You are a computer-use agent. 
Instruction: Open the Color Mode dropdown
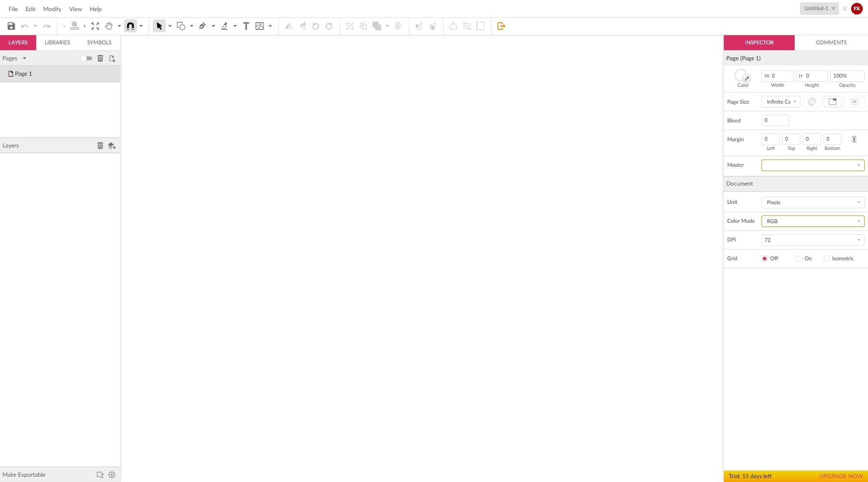pyautogui.click(x=813, y=221)
